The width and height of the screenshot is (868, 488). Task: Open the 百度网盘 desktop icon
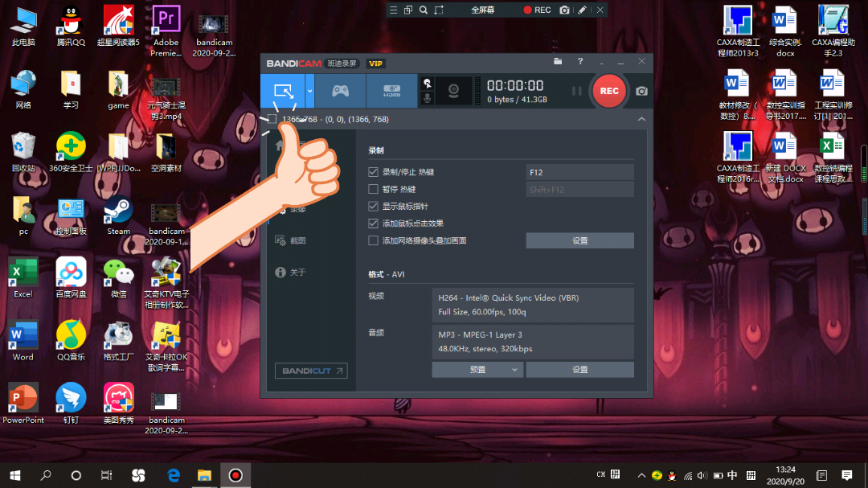71,278
